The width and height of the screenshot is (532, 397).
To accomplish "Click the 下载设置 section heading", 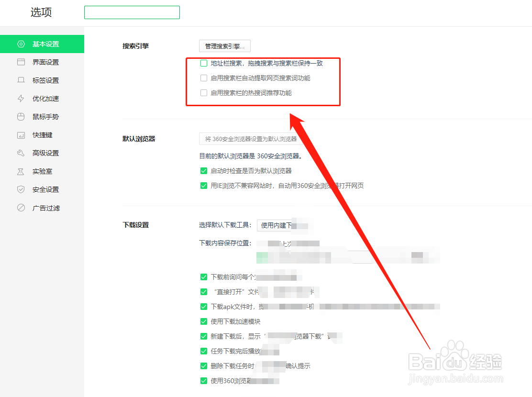I will (136, 225).
